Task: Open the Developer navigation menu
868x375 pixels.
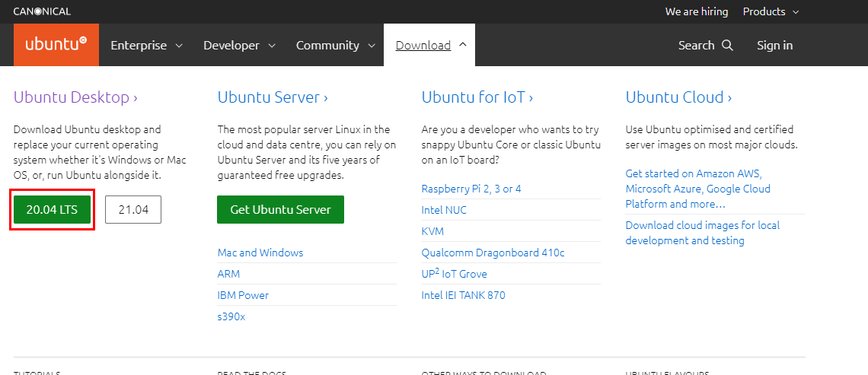Action: coord(239,46)
